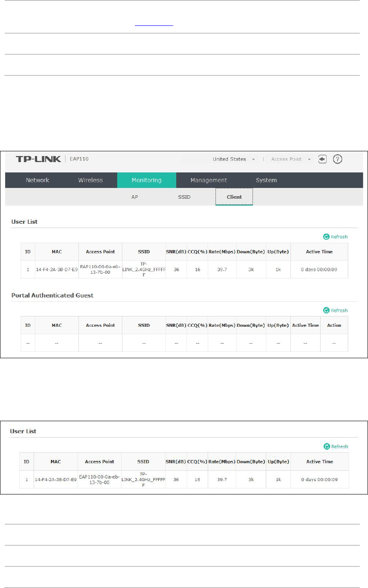This screenshot has width=368, height=588.
Task: Open the Access Point mode dropdown
Action: click(291, 159)
